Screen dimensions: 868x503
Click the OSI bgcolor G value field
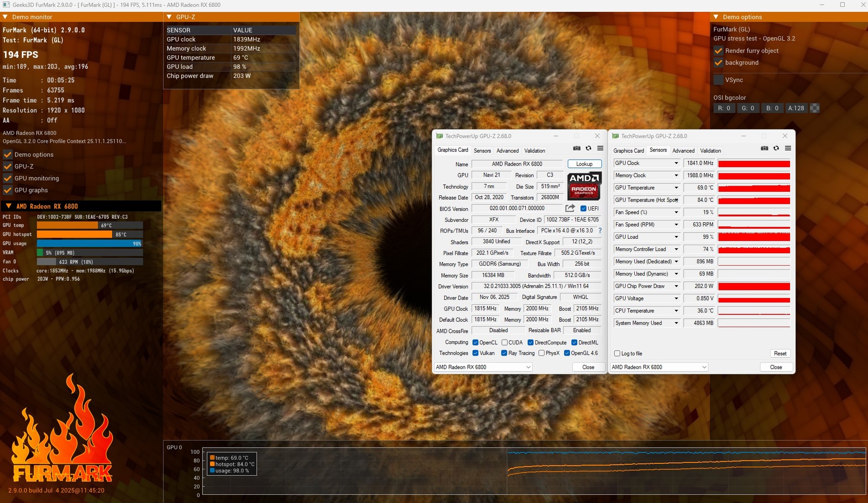click(x=748, y=108)
